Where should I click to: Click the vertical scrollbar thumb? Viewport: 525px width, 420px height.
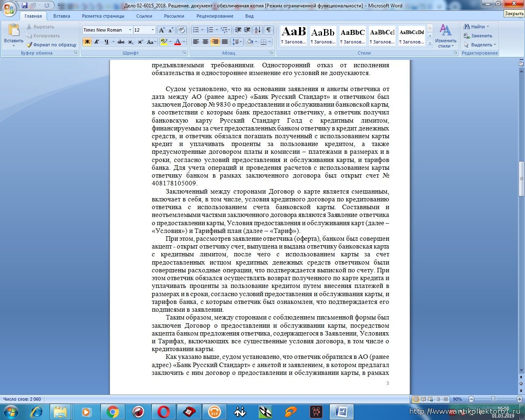click(x=521, y=178)
